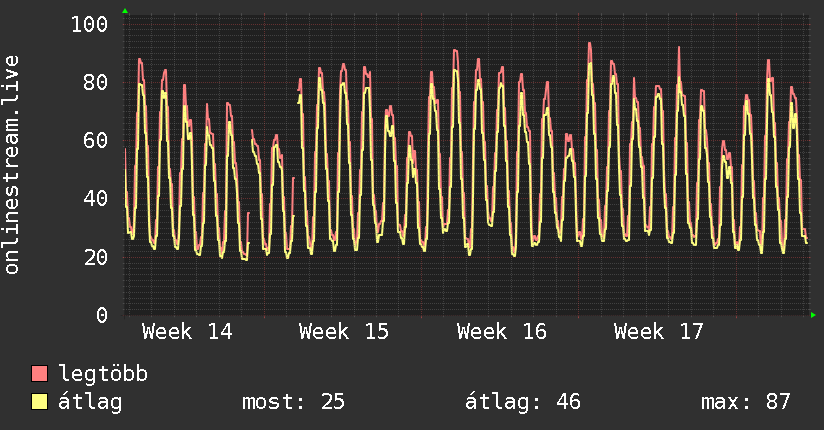
Task: Click the 'legtöbb' legend label
Action: (103, 374)
